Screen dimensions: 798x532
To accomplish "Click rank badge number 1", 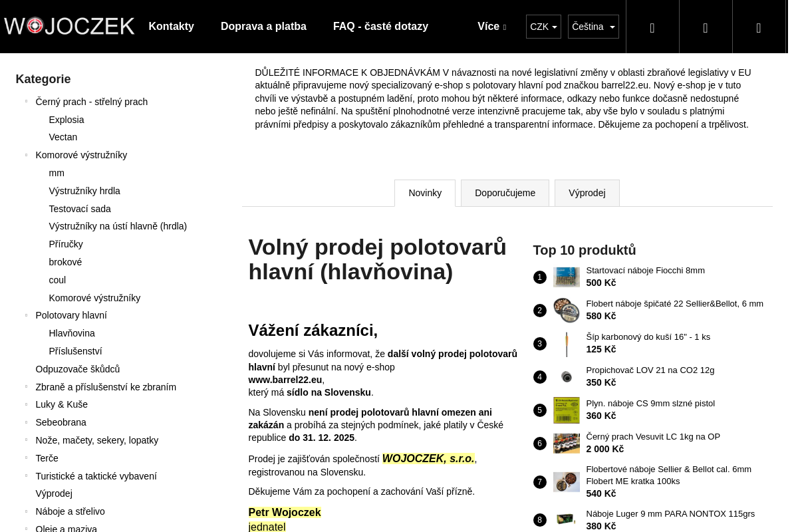I will pyautogui.click(x=539, y=277).
